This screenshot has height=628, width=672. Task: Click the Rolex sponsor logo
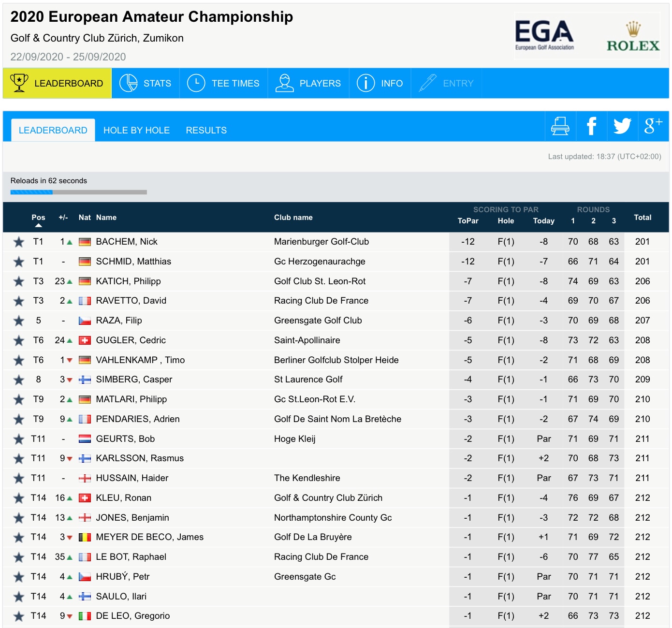tap(633, 37)
